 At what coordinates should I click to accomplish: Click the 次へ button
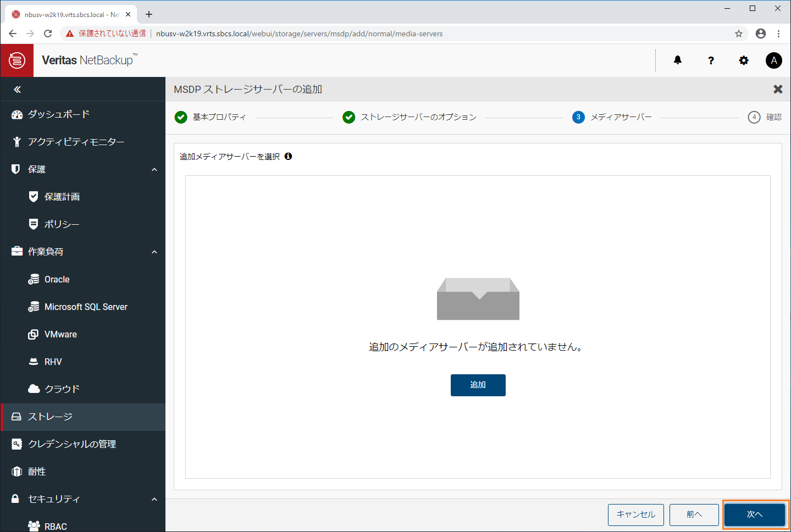755,514
